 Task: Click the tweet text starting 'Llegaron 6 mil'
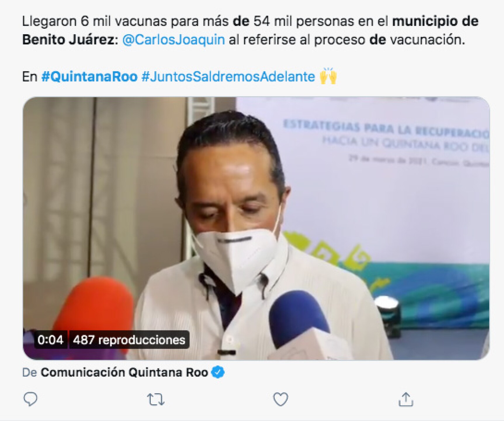[x=250, y=30]
